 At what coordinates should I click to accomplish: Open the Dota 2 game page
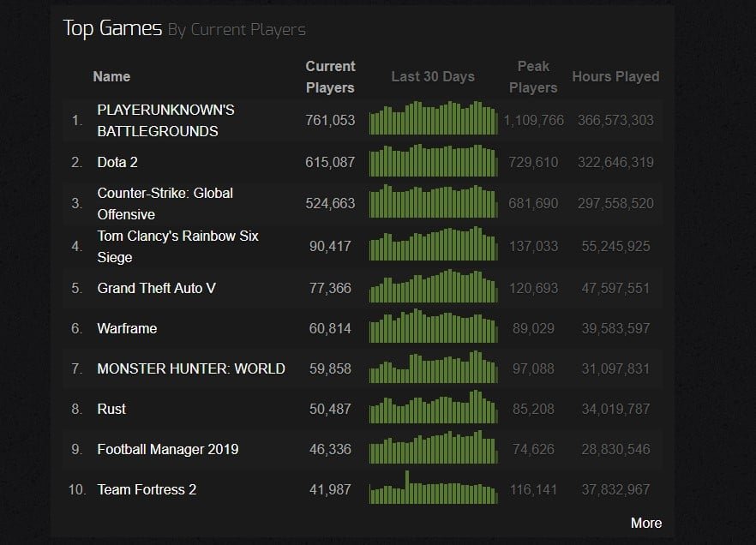117,163
